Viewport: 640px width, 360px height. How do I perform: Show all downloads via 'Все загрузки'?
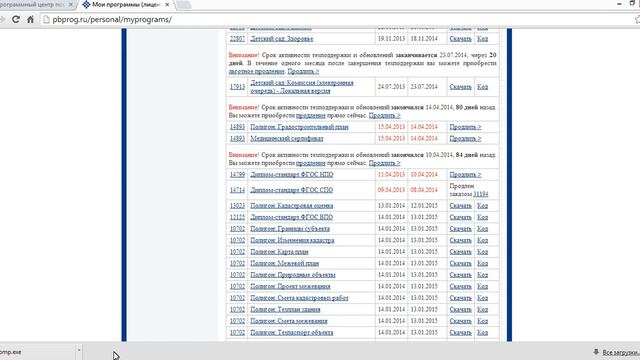click(x=620, y=352)
